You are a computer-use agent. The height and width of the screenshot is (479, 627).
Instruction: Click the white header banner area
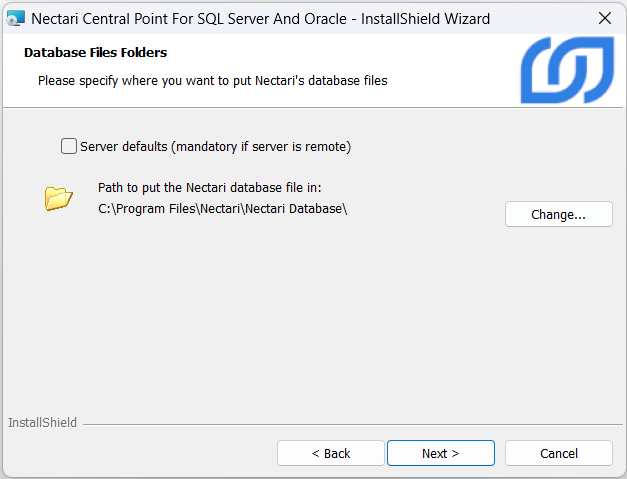[x=450, y=60]
